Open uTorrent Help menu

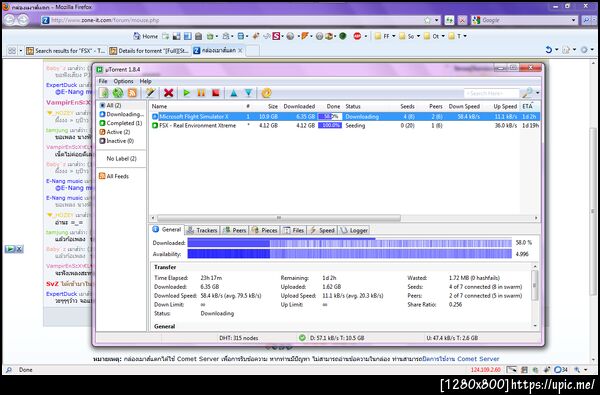click(x=145, y=81)
